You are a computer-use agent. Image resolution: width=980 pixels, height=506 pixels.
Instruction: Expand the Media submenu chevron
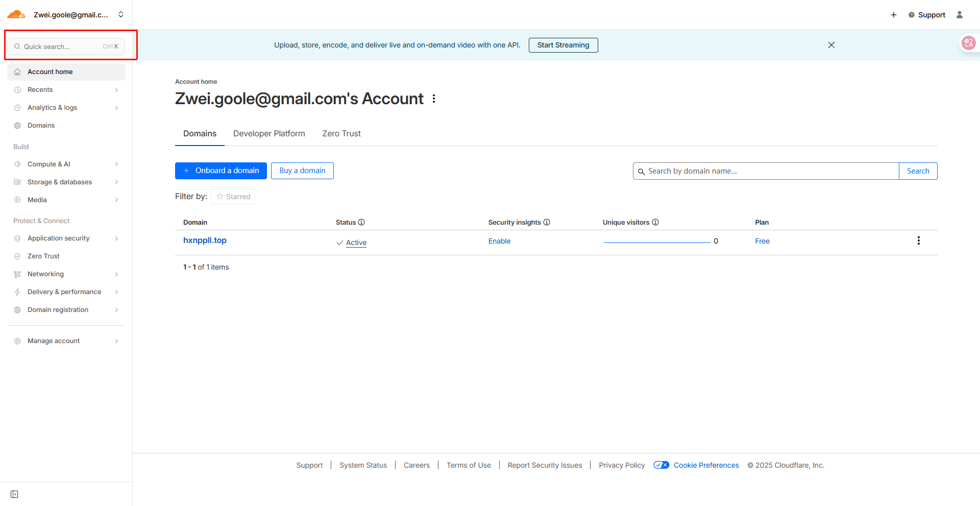pos(117,200)
